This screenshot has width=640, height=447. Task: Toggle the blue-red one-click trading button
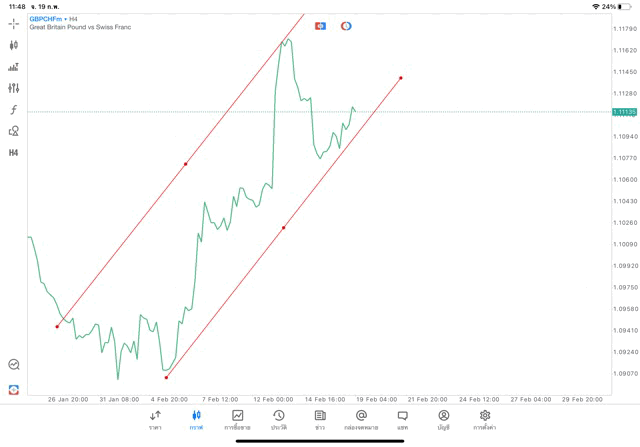tap(320, 26)
